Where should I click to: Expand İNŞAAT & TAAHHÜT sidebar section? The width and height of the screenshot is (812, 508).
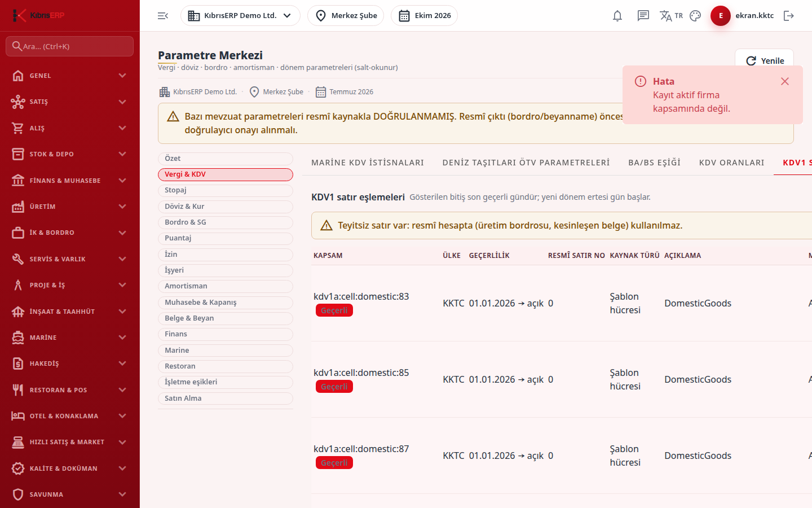(x=70, y=312)
